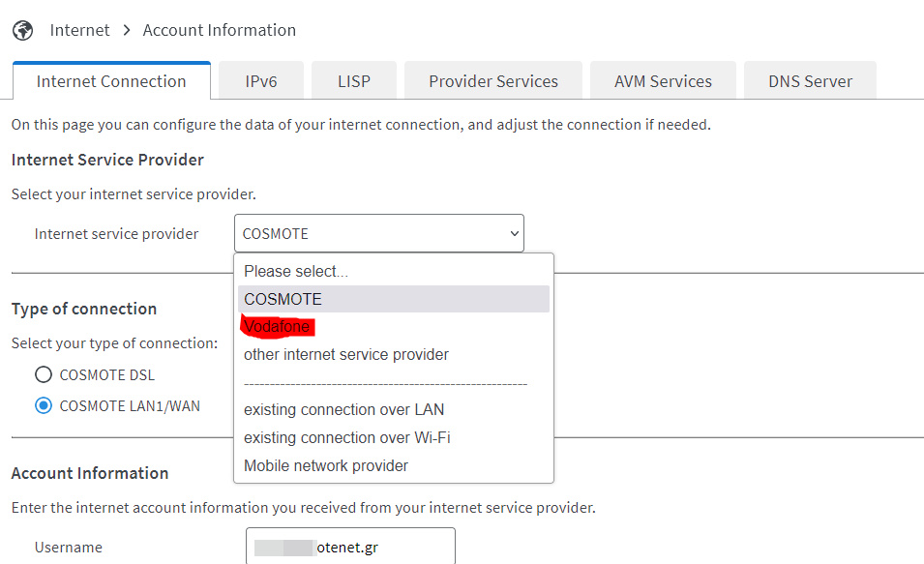The height and width of the screenshot is (564, 924).
Task: Choose 'other internet service provider'
Action: 346,355
